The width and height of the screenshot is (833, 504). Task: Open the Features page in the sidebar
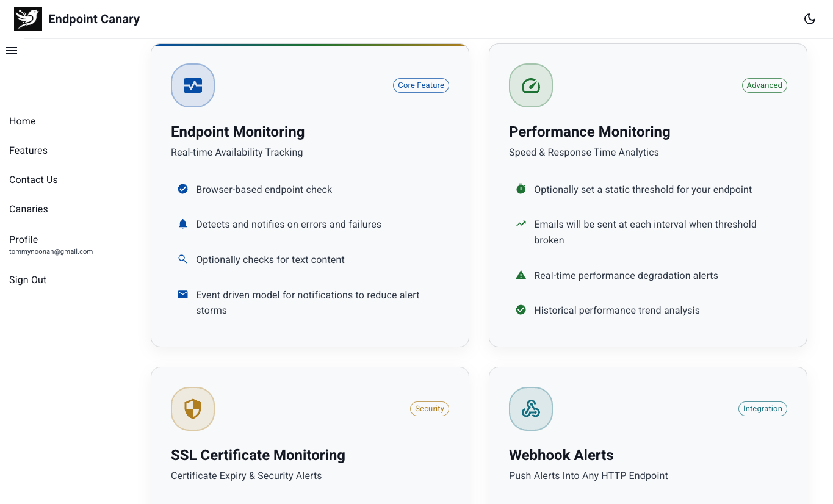click(x=28, y=151)
